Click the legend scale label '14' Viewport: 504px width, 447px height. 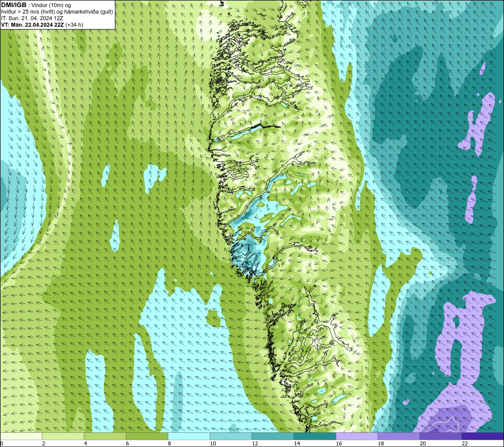[x=297, y=443]
